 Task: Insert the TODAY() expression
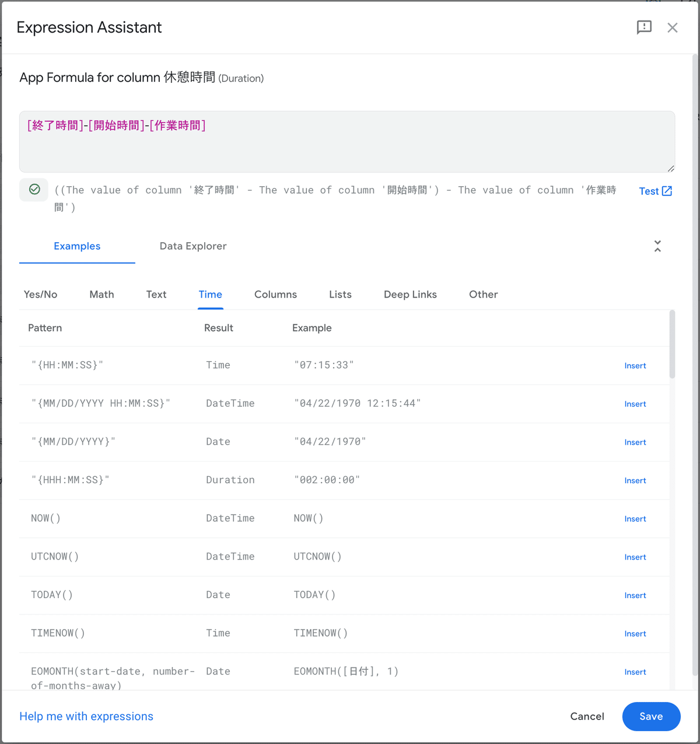pos(635,595)
